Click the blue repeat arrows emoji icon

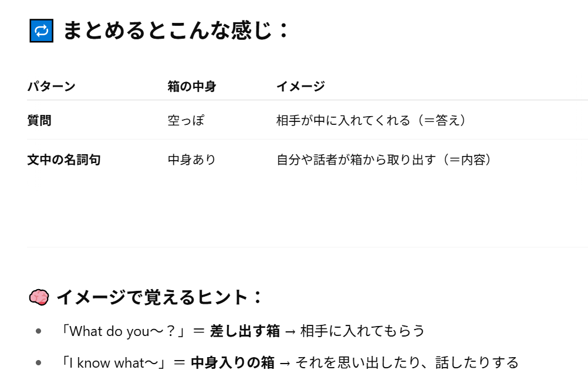click(41, 30)
